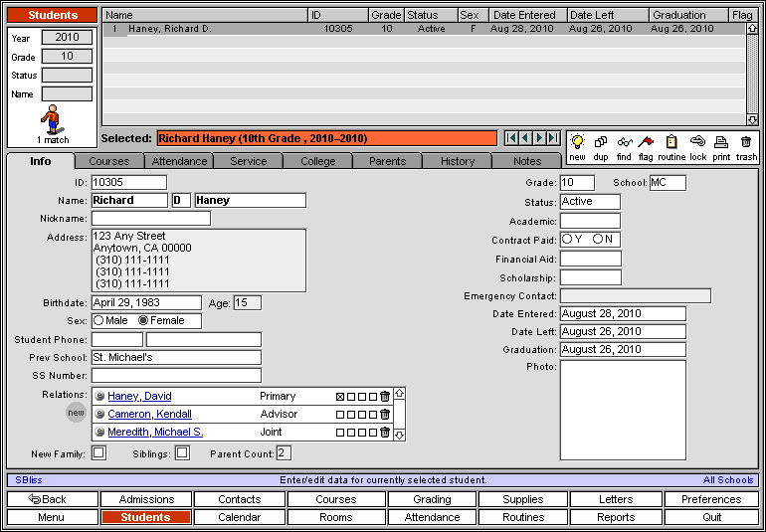Click the Preferences button

[x=711, y=499]
